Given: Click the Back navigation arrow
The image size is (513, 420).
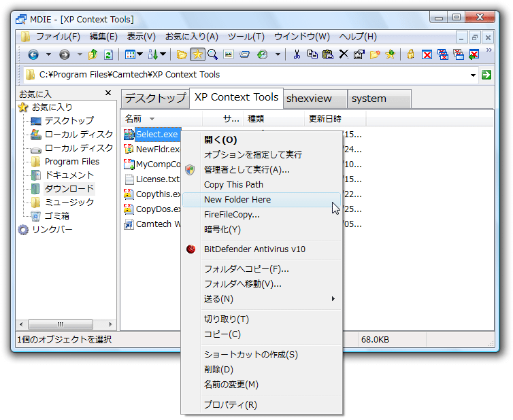Looking at the screenshot, I should point(33,54).
